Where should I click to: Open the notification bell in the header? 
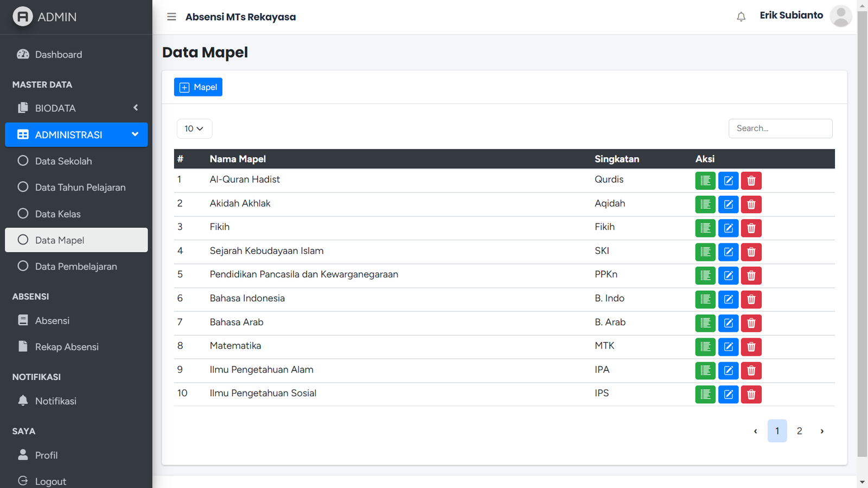(741, 17)
